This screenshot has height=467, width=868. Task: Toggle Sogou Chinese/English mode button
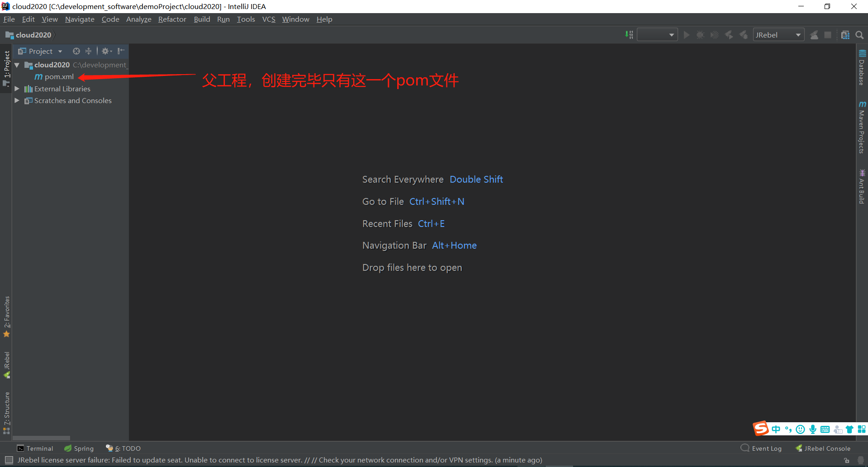pos(776,429)
